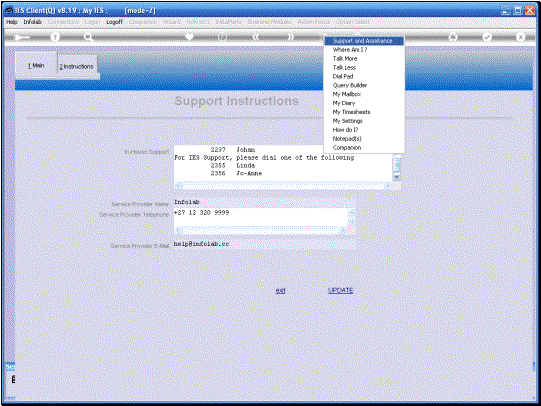Click the heart favorites toolbar icon

189,37
